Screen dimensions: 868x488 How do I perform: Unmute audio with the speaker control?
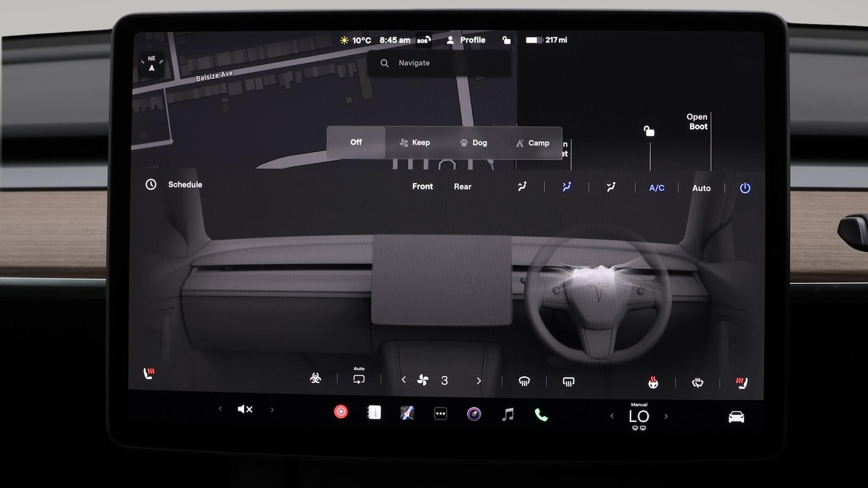click(x=245, y=409)
